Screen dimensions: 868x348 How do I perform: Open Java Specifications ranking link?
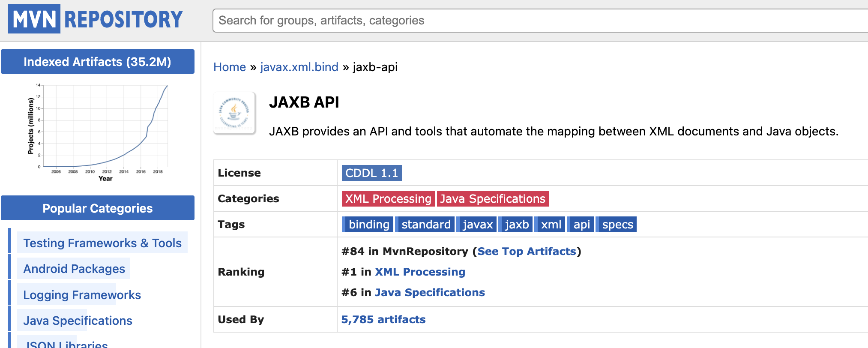pyautogui.click(x=430, y=292)
